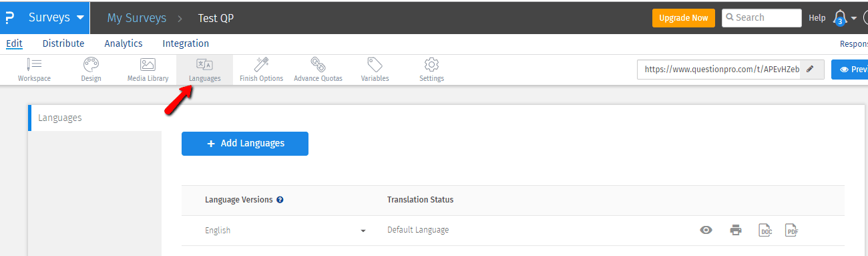Image resolution: width=868 pixels, height=256 pixels.
Task: Switch to the Analytics tab
Action: click(x=124, y=43)
